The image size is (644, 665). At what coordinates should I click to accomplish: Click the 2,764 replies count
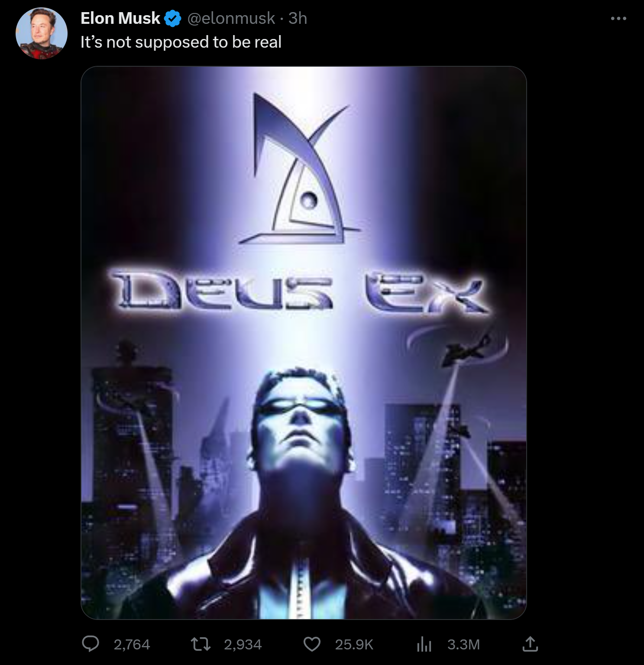132,645
